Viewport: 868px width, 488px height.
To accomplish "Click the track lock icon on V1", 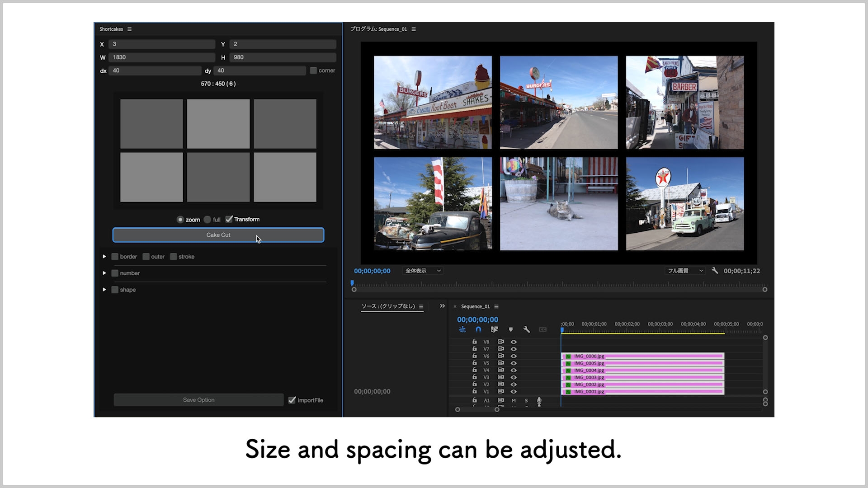I will pyautogui.click(x=475, y=391).
